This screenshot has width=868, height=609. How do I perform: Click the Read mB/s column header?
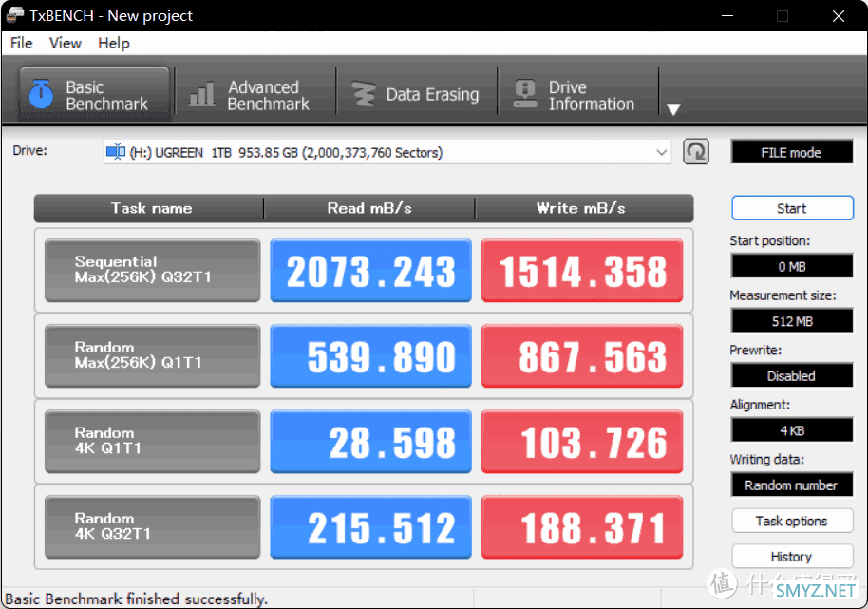369,208
